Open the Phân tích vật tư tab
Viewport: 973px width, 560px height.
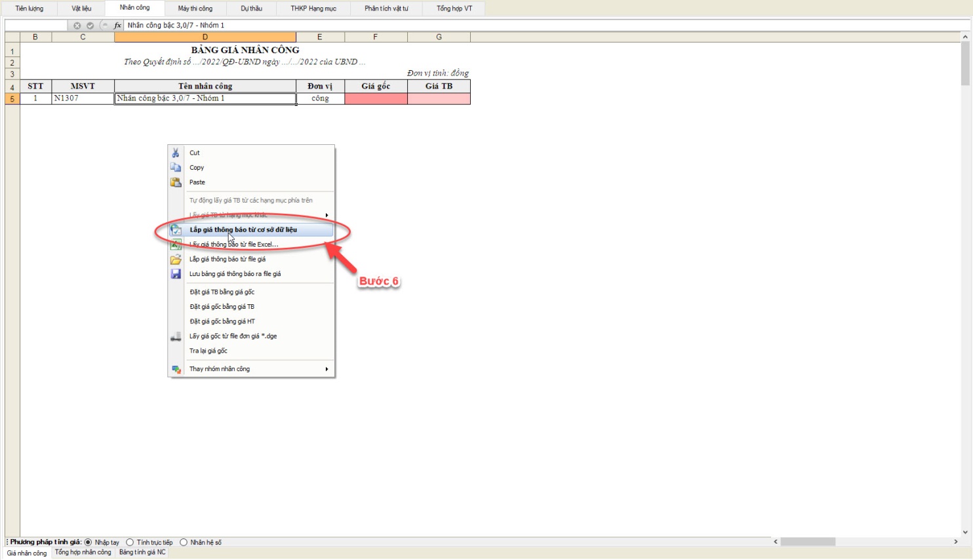click(386, 9)
